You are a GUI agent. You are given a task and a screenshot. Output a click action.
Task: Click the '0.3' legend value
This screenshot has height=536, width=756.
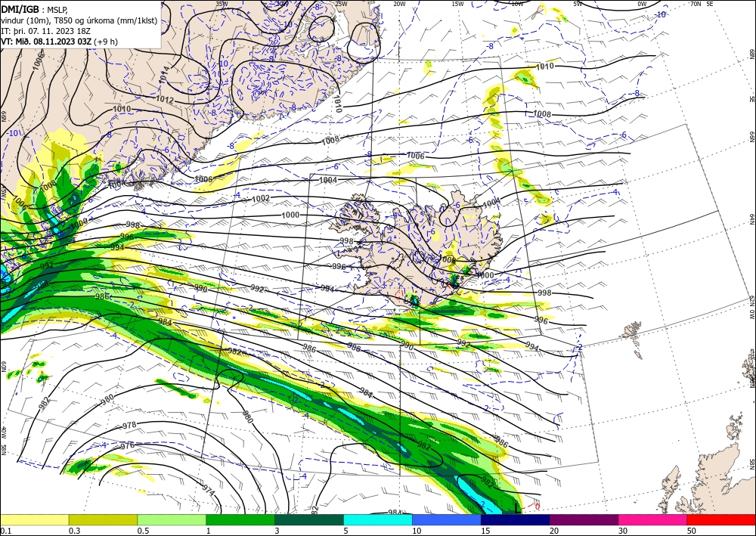74,531
